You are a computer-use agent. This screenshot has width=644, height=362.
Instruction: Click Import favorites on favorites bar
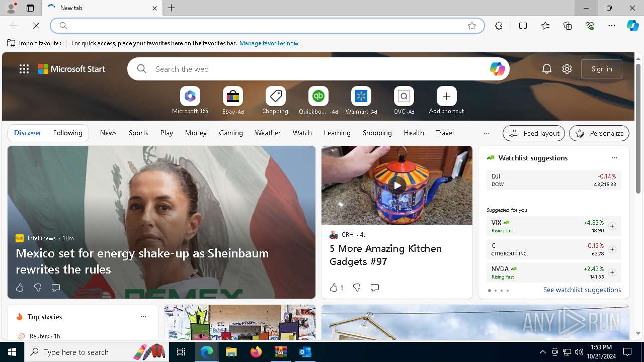[34, 43]
